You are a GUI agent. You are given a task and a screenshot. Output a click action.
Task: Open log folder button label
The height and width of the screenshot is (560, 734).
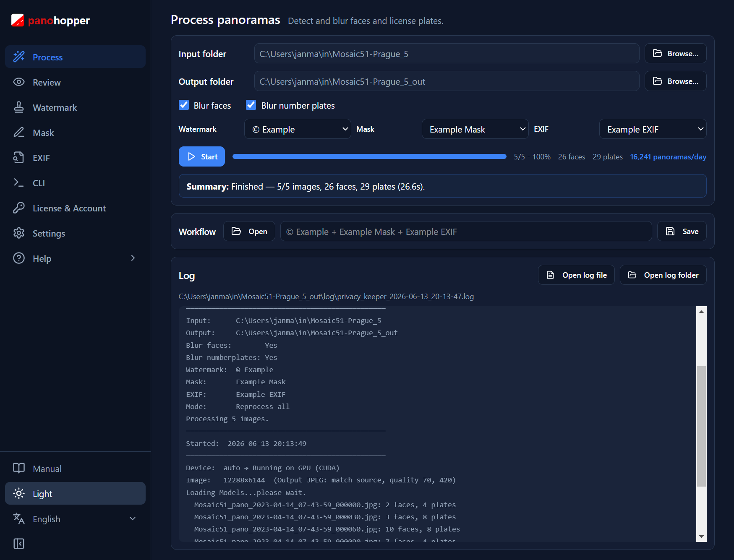671,275
